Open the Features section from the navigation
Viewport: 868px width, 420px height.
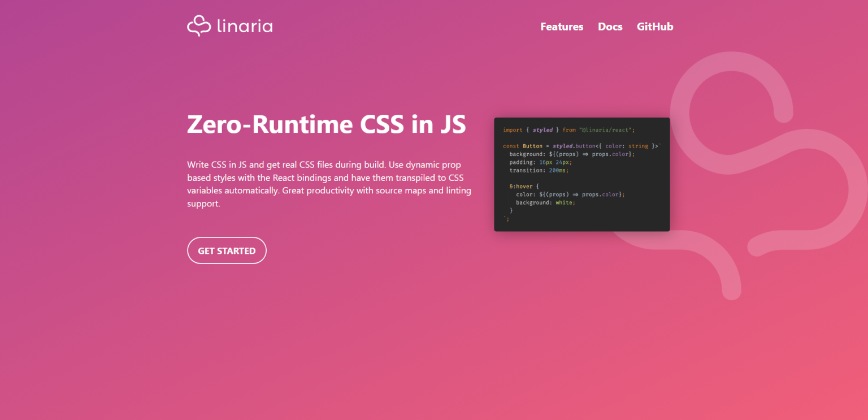tap(562, 27)
